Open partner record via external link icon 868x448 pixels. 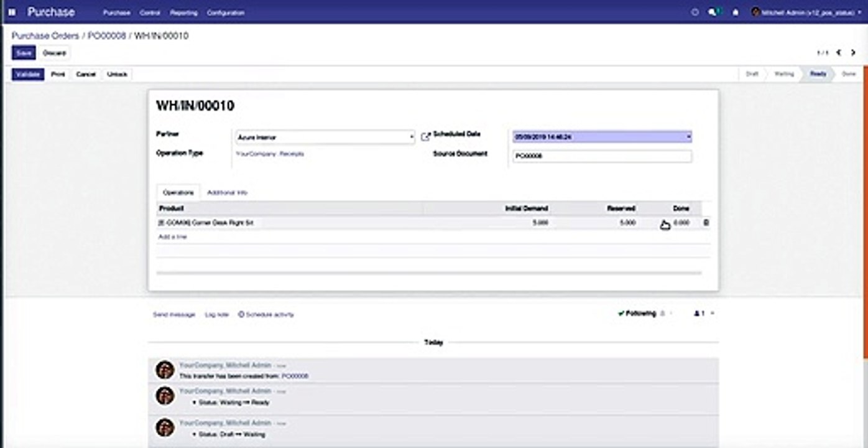425,136
